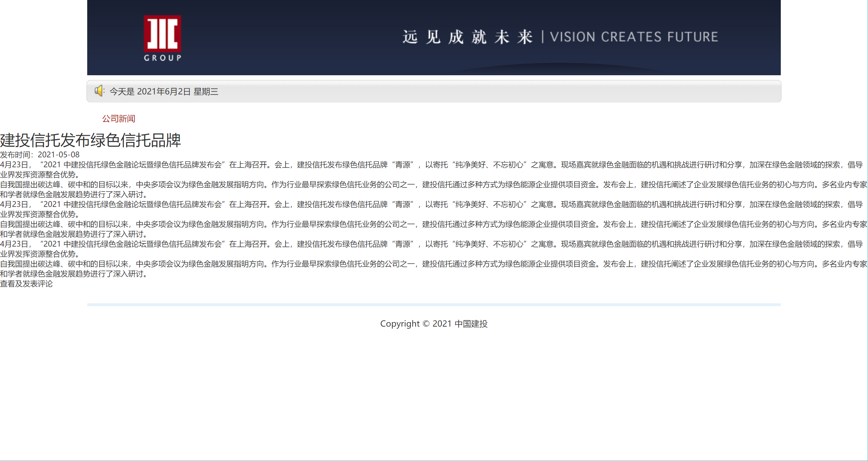Viewport: 868px width, 461px height.
Task: Click the publish date 2021-05-08
Action: coord(58,155)
